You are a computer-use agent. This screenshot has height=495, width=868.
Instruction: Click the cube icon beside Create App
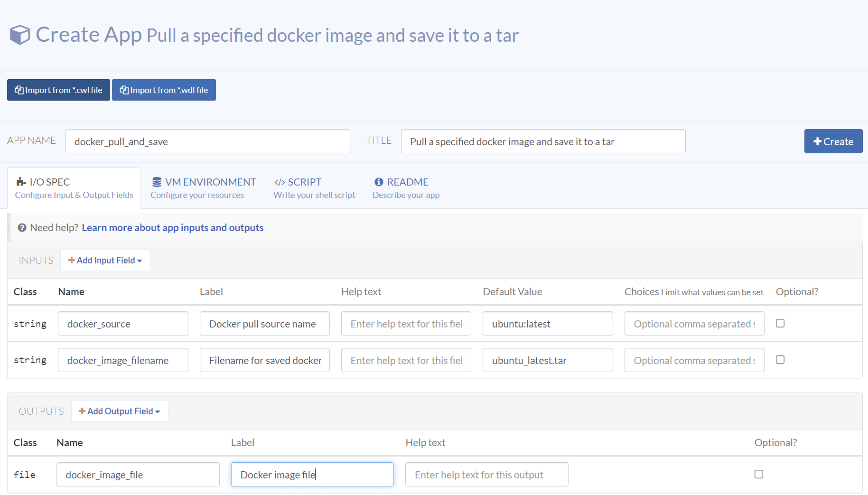(x=20, y=35)
